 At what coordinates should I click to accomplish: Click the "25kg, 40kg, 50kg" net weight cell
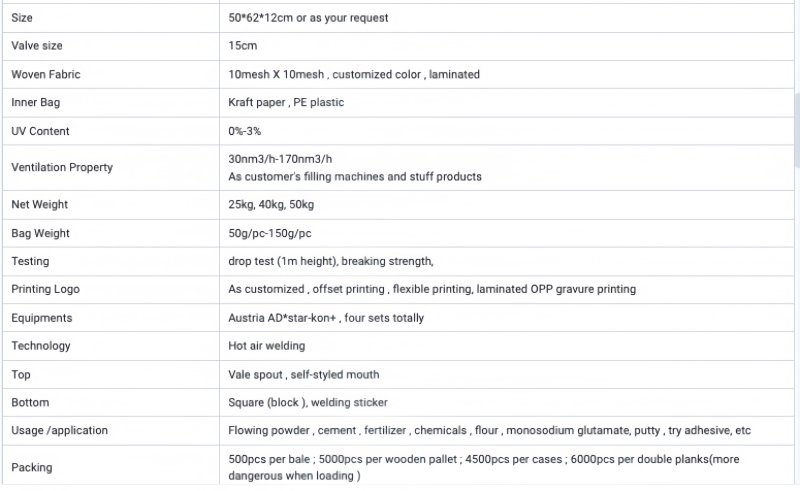click(271, 204)
